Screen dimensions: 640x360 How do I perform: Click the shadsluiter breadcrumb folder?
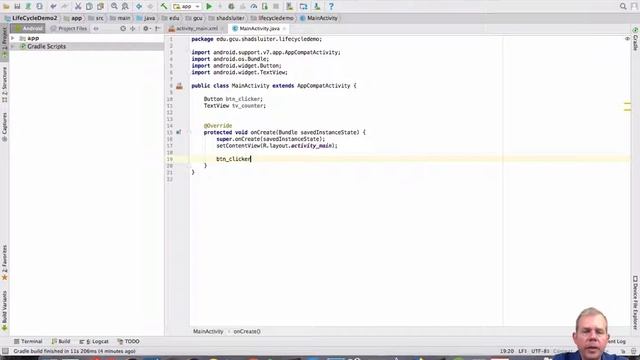pos(227,18)
